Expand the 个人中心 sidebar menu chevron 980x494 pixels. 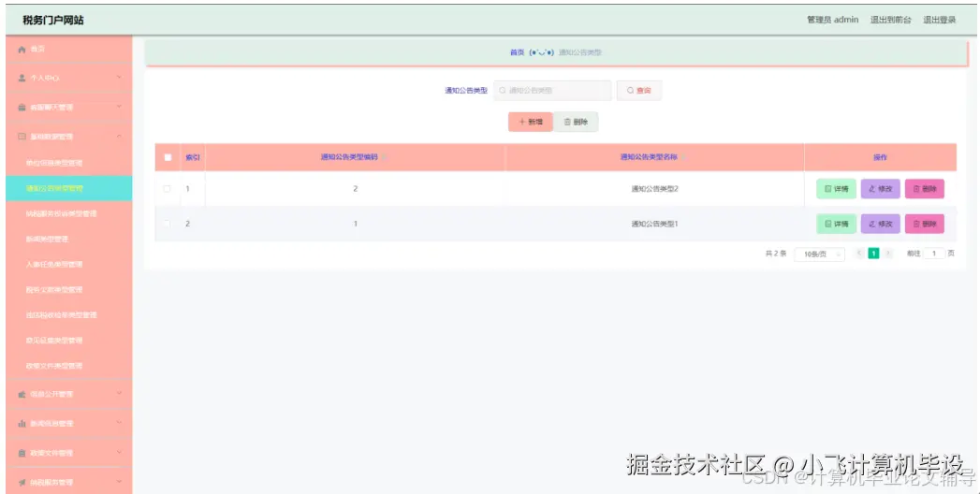pyautogui.click(x=119, y=78)
